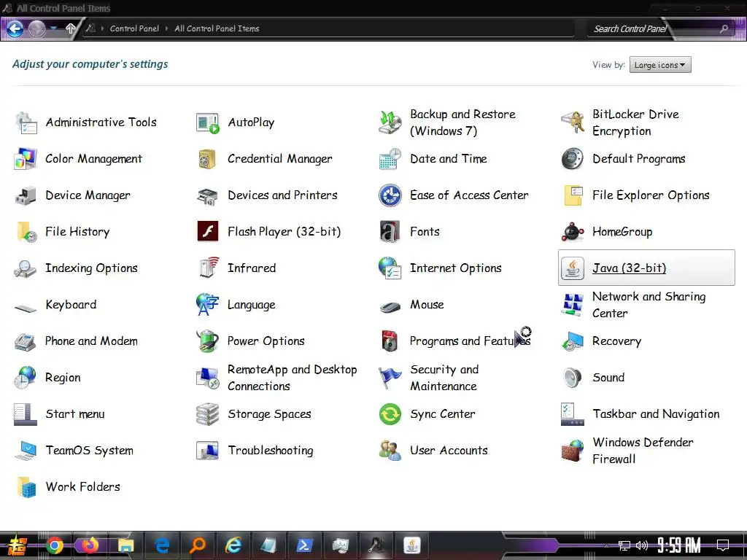Open TeamOS System link

(x=90, y=451)
